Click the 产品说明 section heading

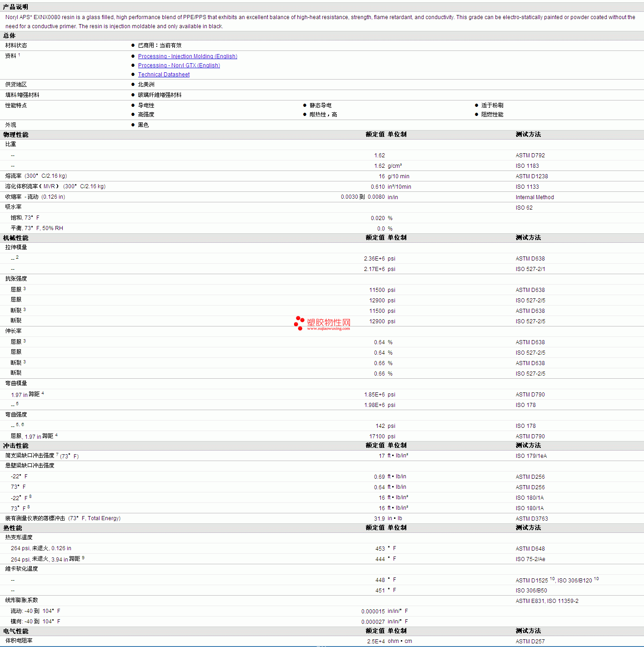point(15,7)
